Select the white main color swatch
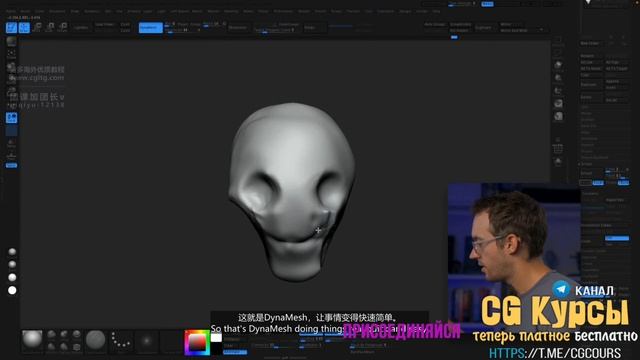 [216, 338]
